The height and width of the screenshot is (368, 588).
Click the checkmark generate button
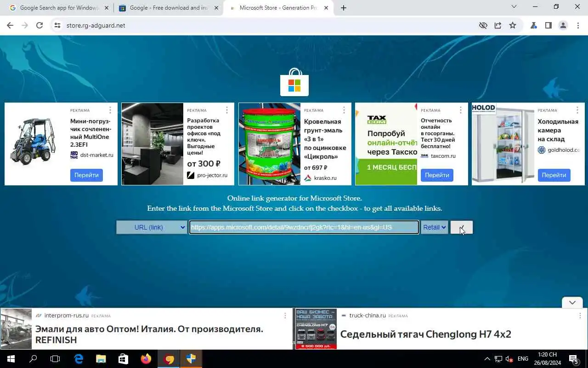click(x=461, y=227)
